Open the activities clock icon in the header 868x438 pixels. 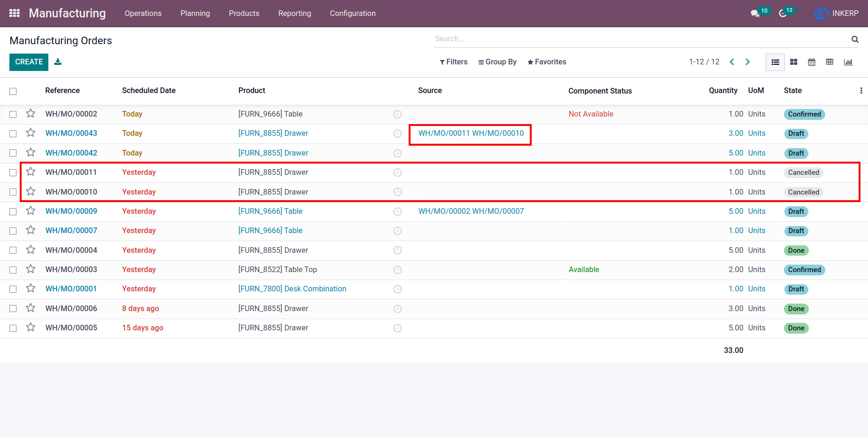783,14
